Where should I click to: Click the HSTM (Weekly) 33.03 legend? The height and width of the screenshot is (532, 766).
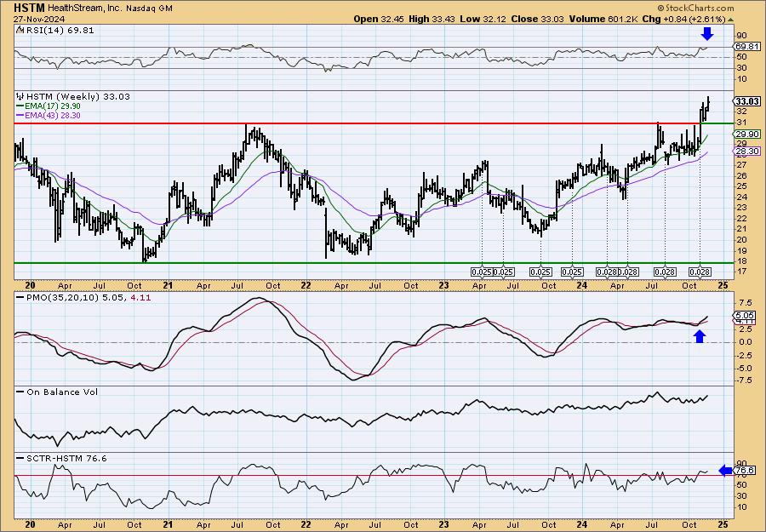coord(78,96)
